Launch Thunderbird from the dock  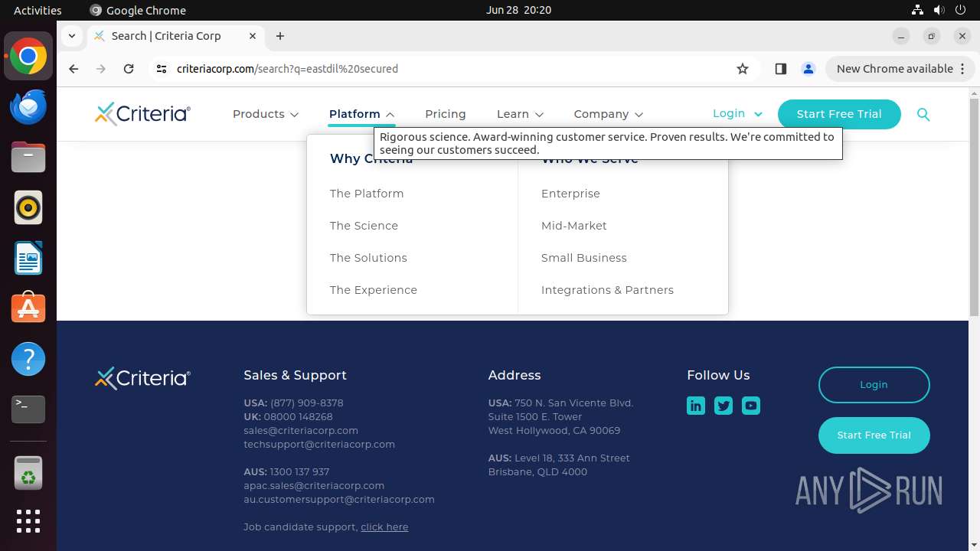[x=28, y=107]
